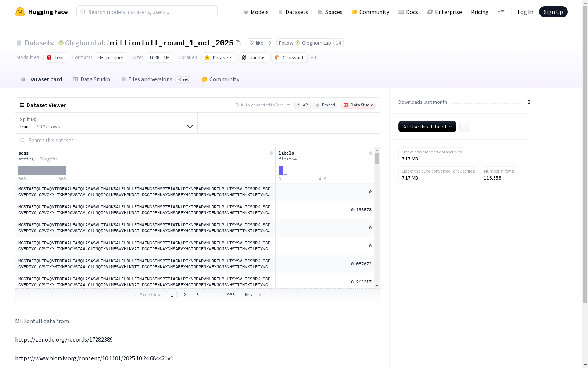Open the biorxiv.org content link
The width and height of the screenshot is (588, 368).
(x=94, y=358)
